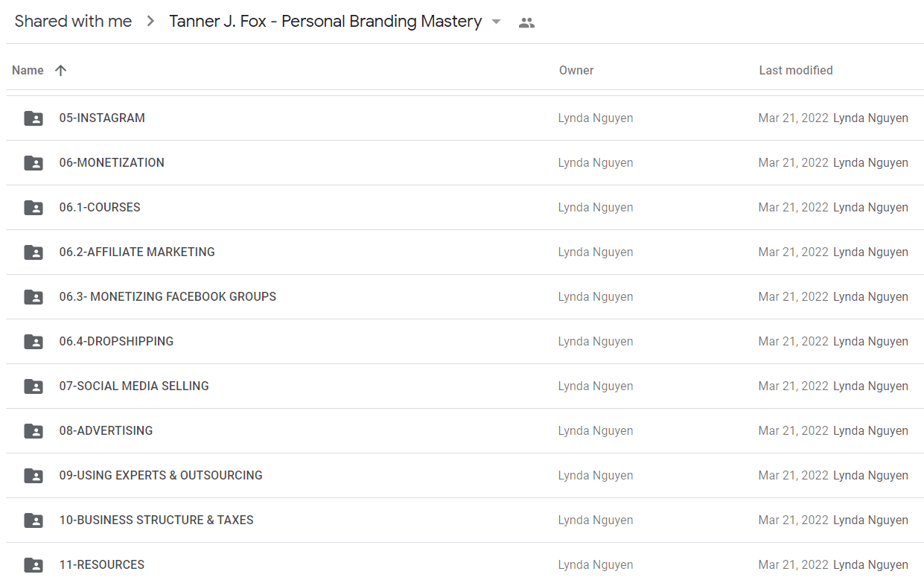The width and height of the screenshot is (924, 583).
Task: Select the 06.2-AFFILIATE MARKETING folder name
Action: pos(137,252)
